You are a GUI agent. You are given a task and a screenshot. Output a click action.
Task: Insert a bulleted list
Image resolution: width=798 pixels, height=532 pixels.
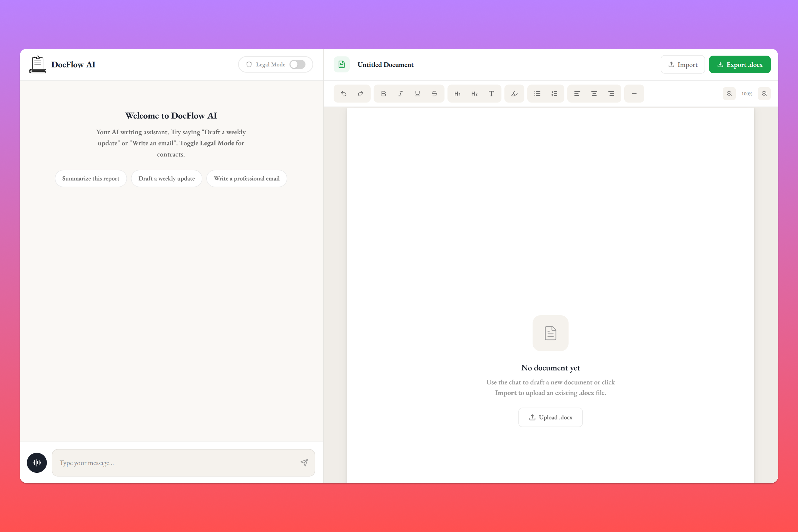point(538,94)
